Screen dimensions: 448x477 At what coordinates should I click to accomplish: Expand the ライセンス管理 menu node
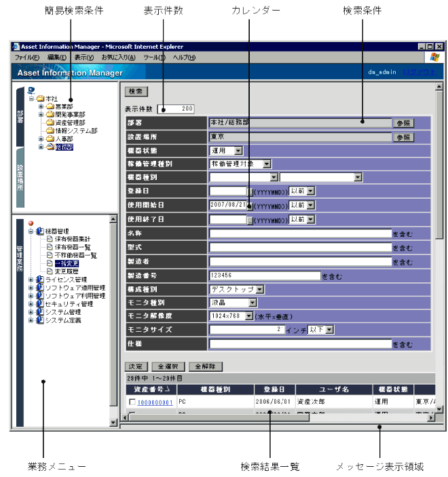point(31,280)
